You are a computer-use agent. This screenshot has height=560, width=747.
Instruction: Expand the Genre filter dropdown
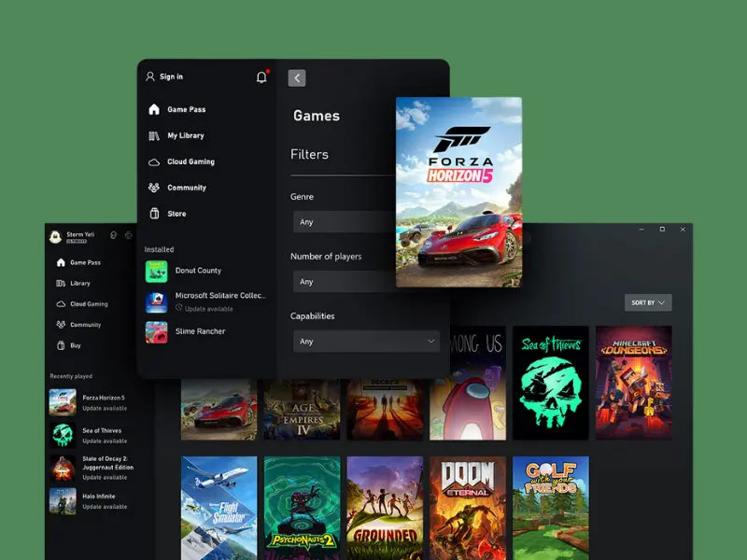click(x=343, y=222)
